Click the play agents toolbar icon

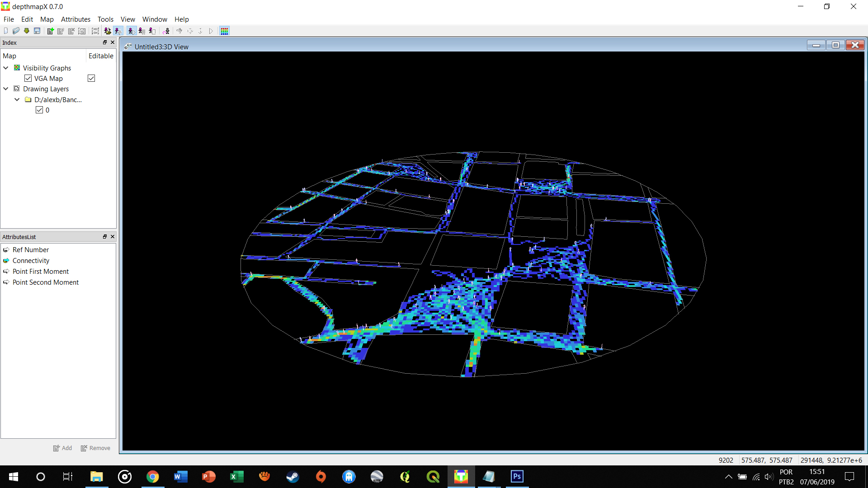coord(131,31)
